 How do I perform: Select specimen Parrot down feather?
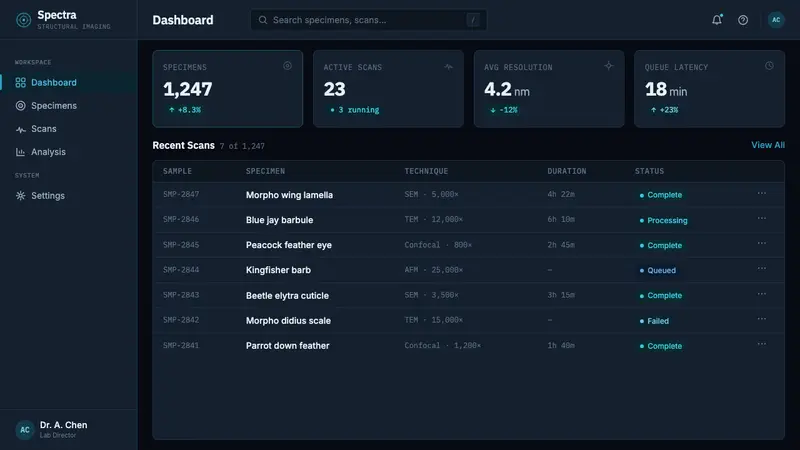(x=288, y=345)
